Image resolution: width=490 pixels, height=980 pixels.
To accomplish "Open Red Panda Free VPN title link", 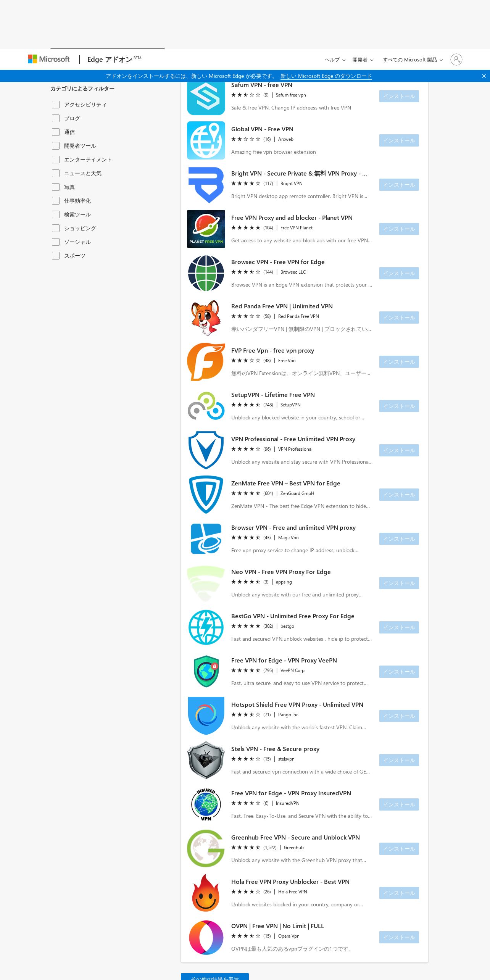I will pyautogui.click(x=282, y=306).
